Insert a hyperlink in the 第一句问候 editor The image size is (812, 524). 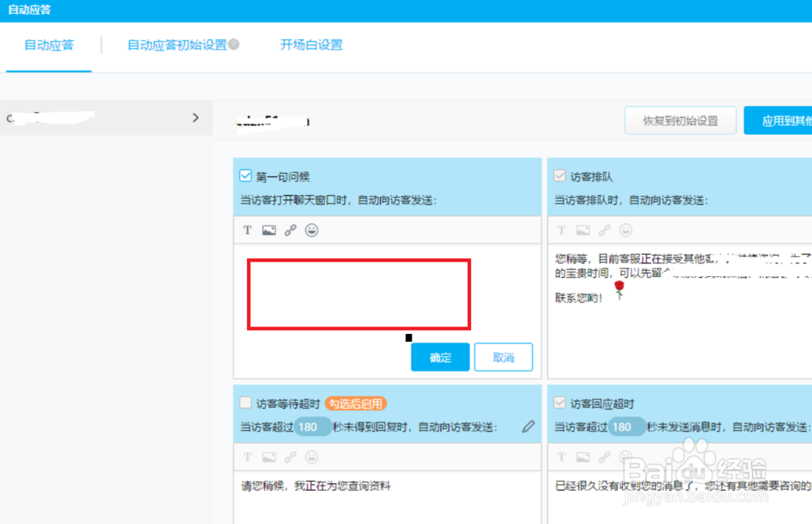tap(290, 230)
